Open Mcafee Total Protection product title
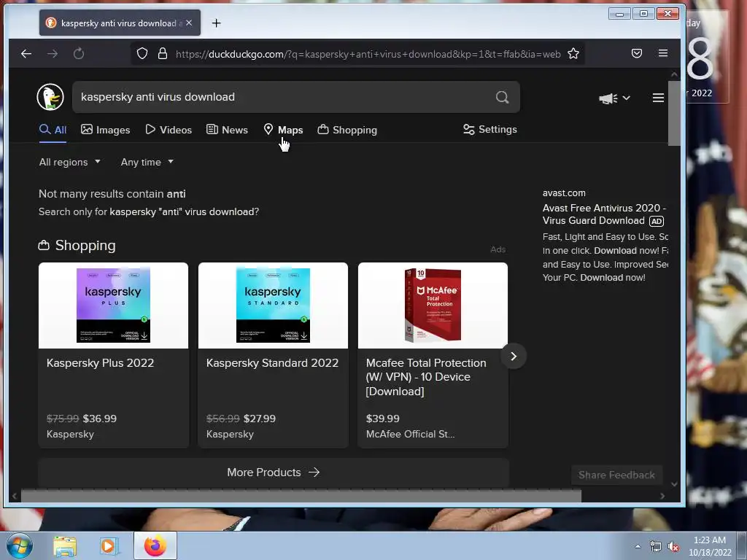The width and height of the screenshot is (747, 560). 426,377
